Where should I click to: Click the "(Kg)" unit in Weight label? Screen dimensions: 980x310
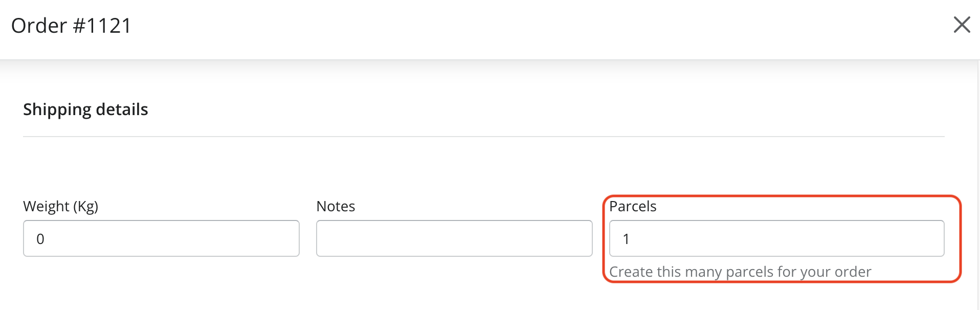click(x=85, y=206)
